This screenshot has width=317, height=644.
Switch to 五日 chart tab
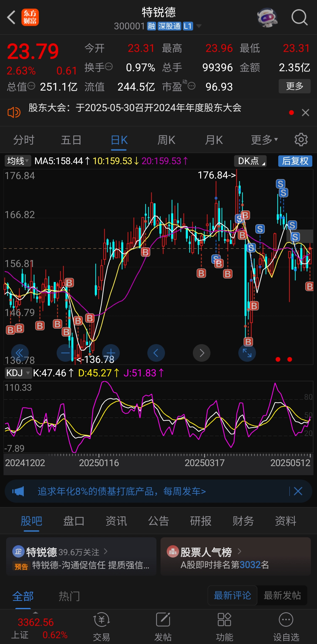(71, 140)
